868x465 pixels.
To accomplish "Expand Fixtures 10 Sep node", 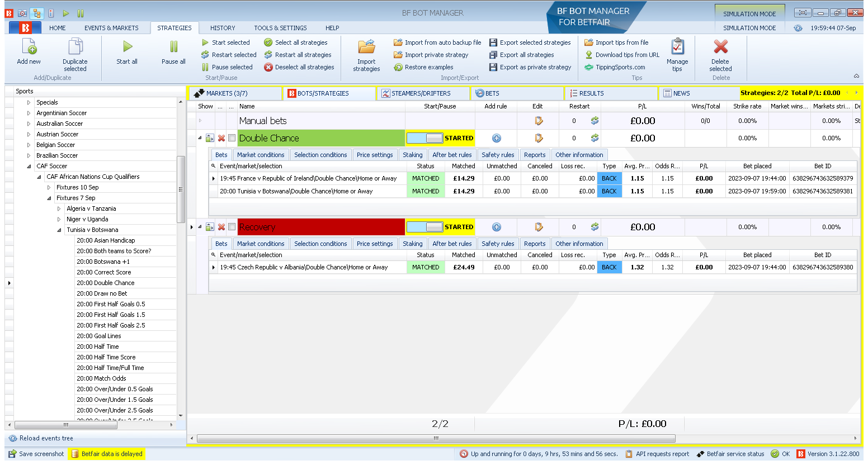I will click(49, 187).
